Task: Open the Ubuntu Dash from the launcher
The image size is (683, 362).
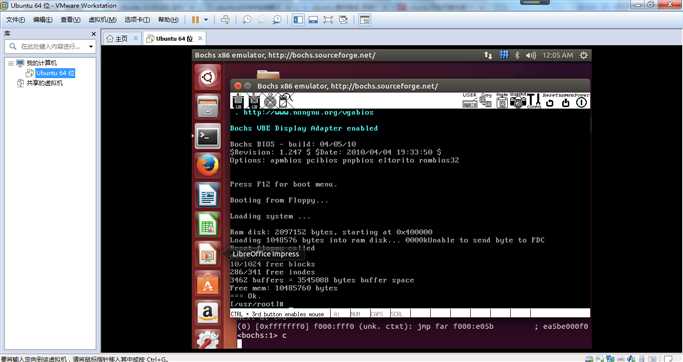Action: (x=207, y=78)
